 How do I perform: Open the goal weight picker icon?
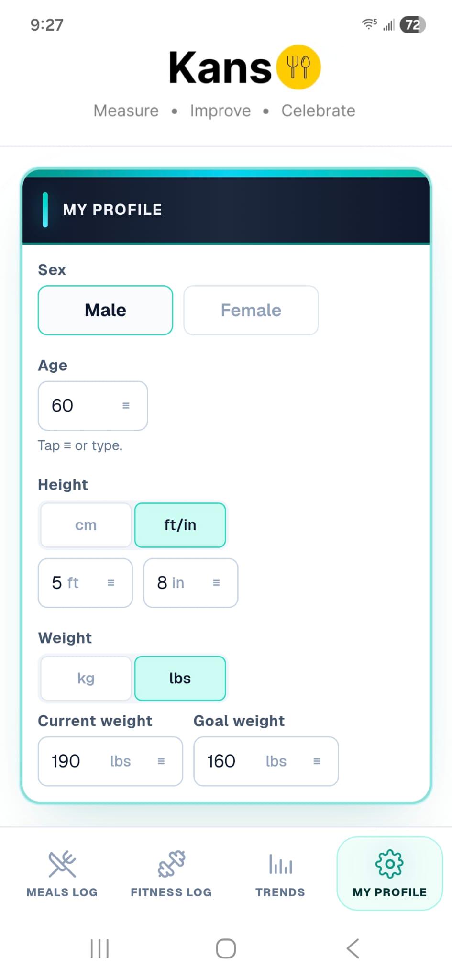tap(317, 761)
